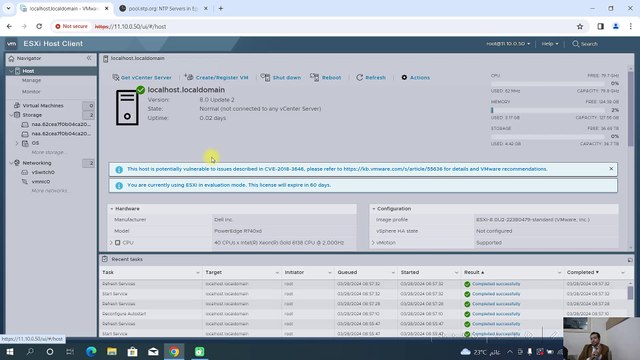Open File Explorer from taskbar
This screenshot has height=360, width=640.
pyautogui.click(x=112, y=351)
